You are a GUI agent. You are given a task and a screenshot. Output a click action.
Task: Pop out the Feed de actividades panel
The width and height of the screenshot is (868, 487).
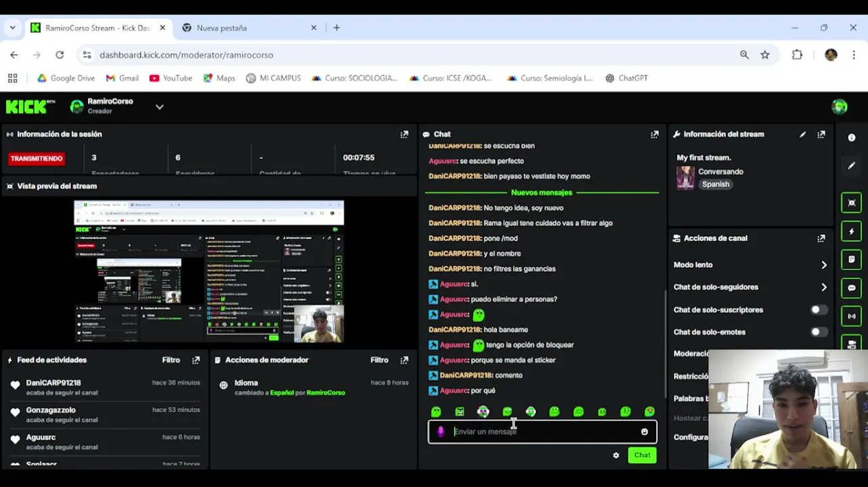click(x=196, y=361)
